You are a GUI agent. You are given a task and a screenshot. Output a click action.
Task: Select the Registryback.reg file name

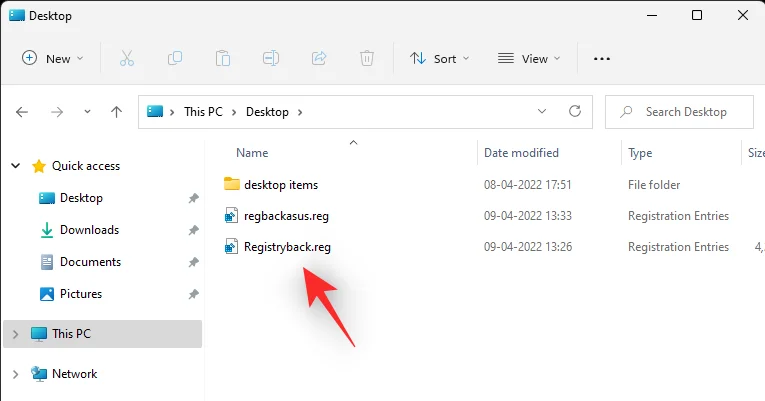(287, 247)
